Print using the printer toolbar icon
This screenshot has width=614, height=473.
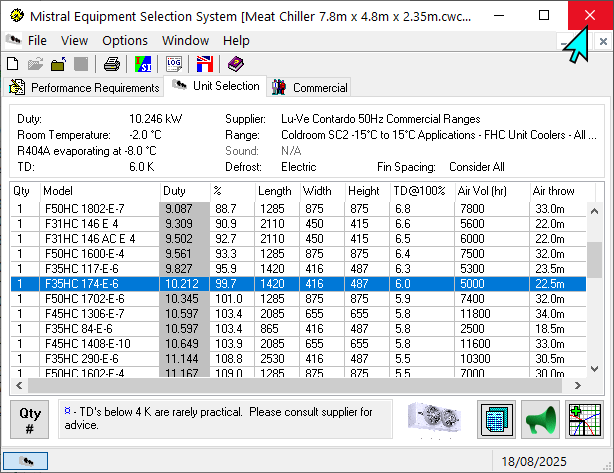(x=112, y=64)
